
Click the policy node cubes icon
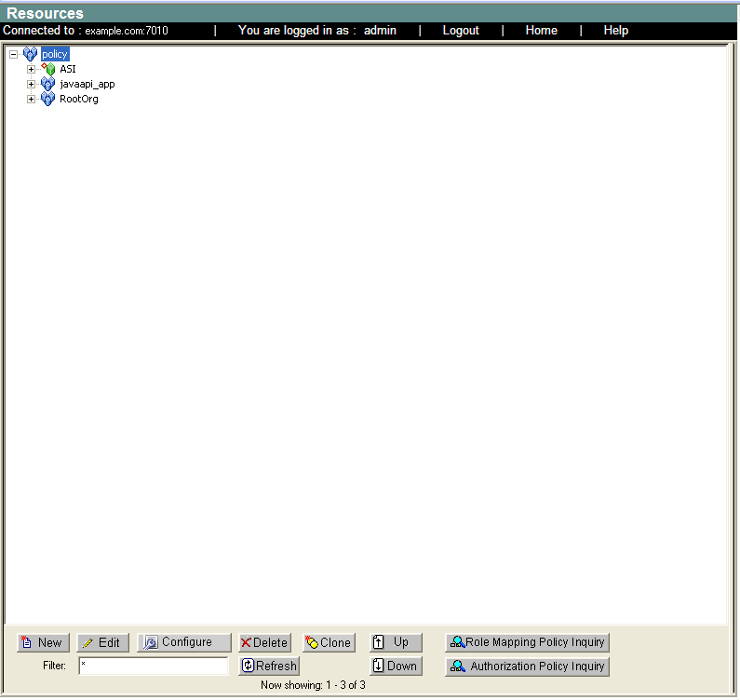tap(30, 54)
